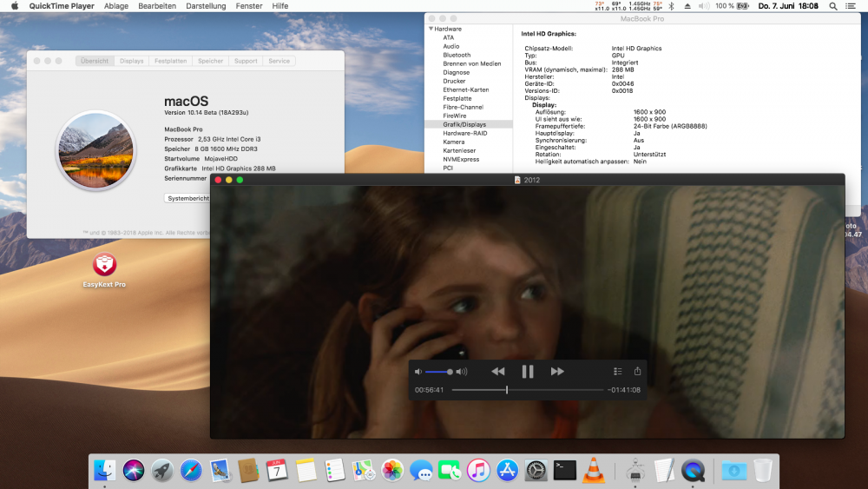Open Notification Center in menu bar
This screenshot has height=489, width=868.
[x=851, y=6]
